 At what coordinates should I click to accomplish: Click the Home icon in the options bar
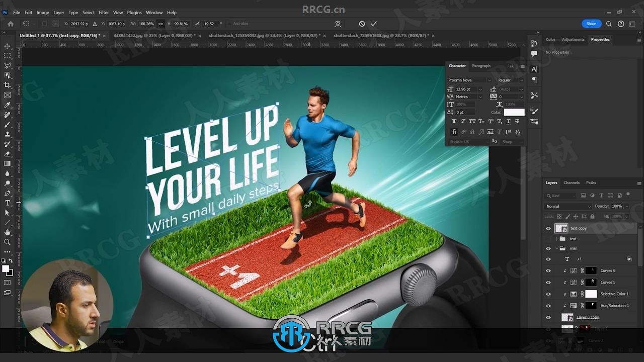coord(11,24)
